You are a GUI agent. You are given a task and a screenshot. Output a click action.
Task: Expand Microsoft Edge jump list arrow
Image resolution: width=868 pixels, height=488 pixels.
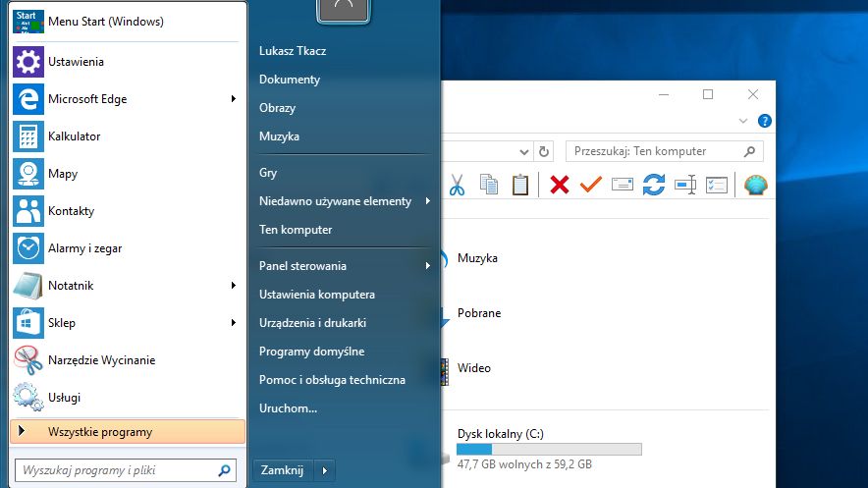(x=233, y=99)
